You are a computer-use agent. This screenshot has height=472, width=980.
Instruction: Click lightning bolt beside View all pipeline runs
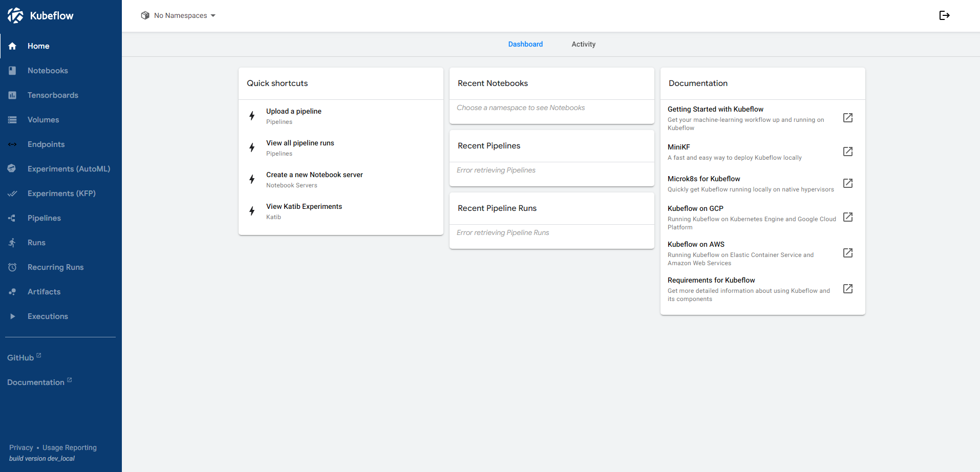tap(252, 147)
